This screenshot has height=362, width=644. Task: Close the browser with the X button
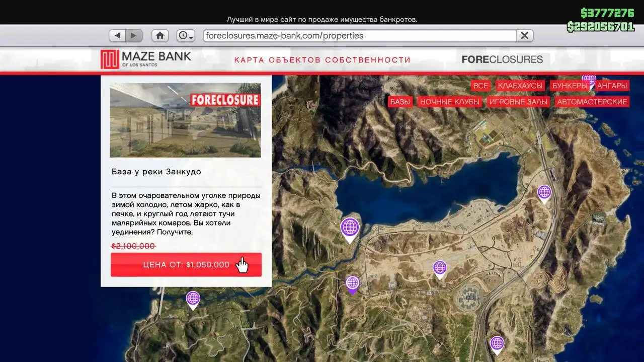click(x=524, y=36)
